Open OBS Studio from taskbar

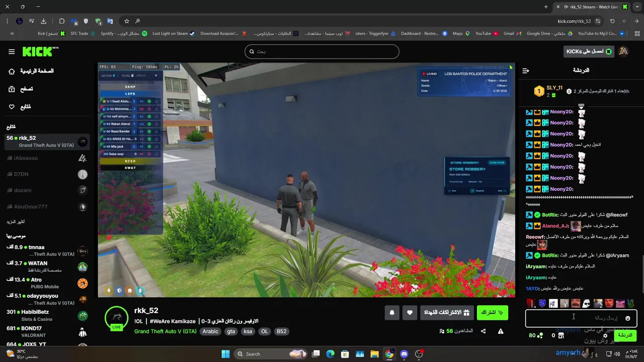click(419, 354)
